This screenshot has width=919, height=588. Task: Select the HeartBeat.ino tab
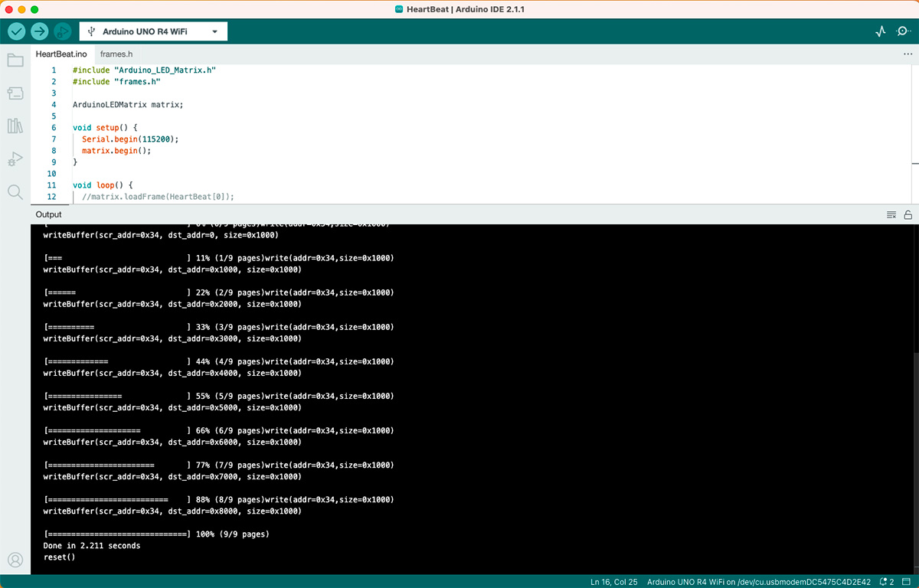point(61,54)
